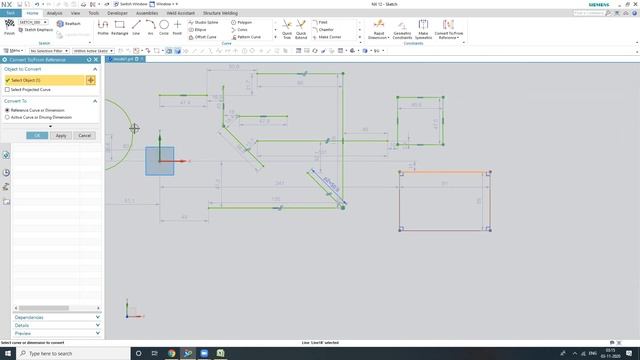The image size is (640, 360).
Task: Tick the Select Projected Curve checkbox
Action: coord(7,89)
